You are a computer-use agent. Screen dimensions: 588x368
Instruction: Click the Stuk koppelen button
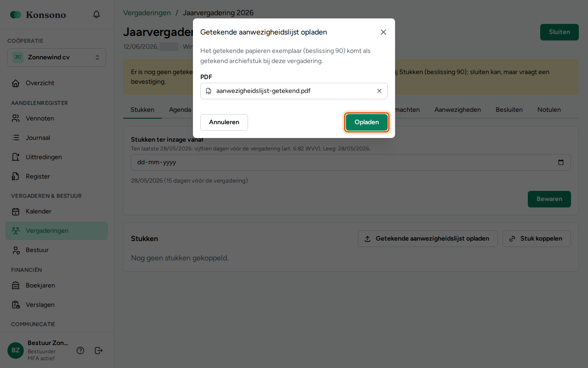click(537, 239)
